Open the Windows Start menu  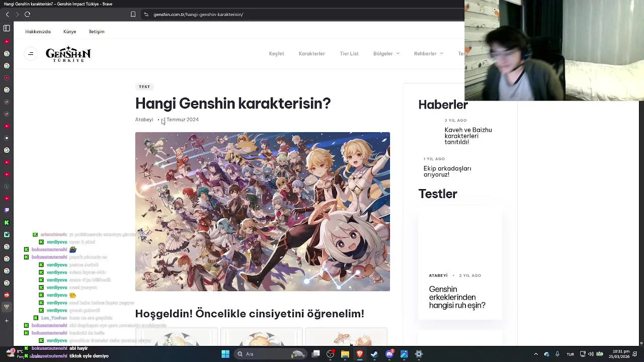tap(225, 354)
